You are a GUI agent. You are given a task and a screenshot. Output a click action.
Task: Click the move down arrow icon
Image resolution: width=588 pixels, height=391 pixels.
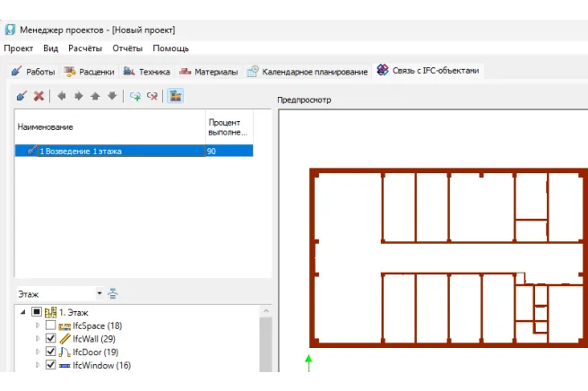point(111,96)
